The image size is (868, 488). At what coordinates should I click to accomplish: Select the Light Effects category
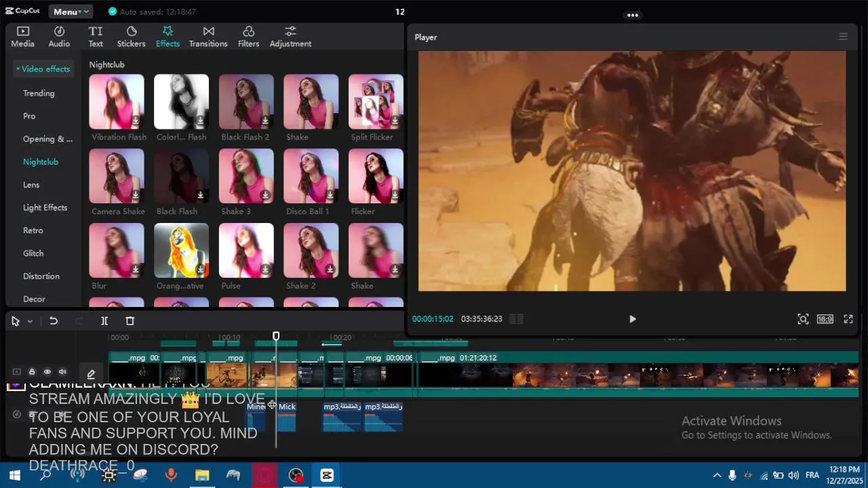(x=45, y=208)
